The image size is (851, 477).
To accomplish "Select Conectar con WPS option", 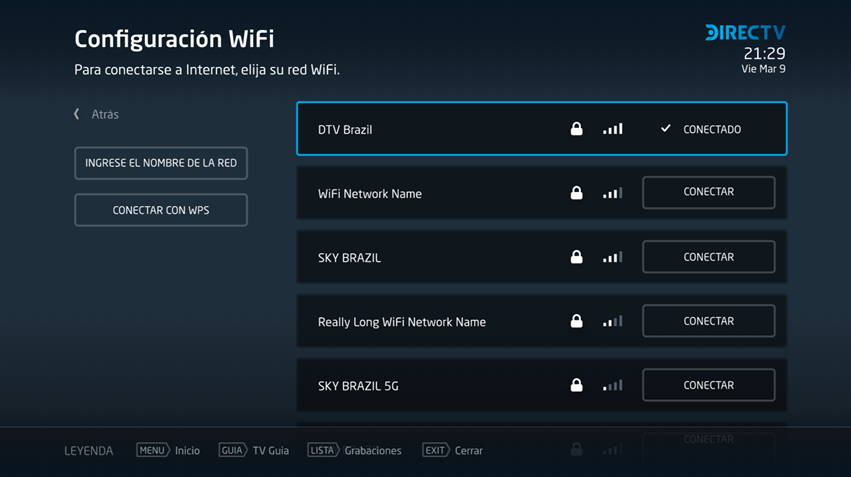I will point(161,210).
